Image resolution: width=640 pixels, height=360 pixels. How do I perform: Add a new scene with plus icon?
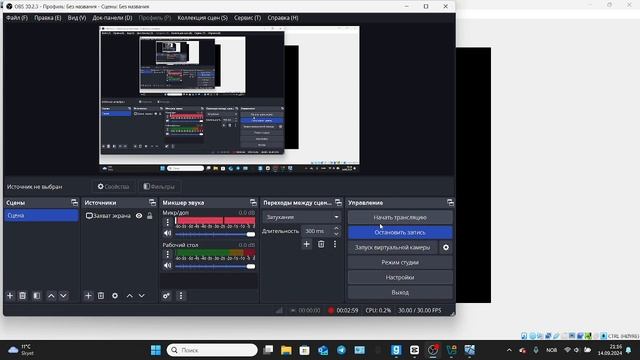pyautogui.click(x=10, y=296)
